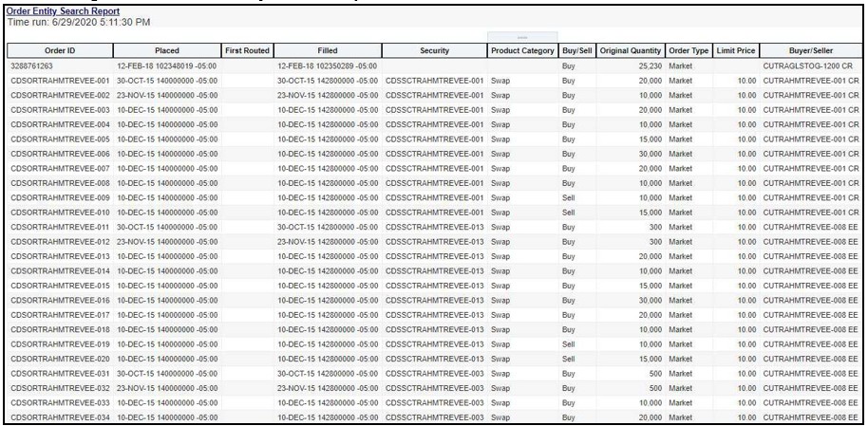Image resolution: width=868 pixels, height=426 pixels.
Task: Click security CDSSCTRAHMTREVEE-013 in order 011 row
Action: (x=435, y=227)
